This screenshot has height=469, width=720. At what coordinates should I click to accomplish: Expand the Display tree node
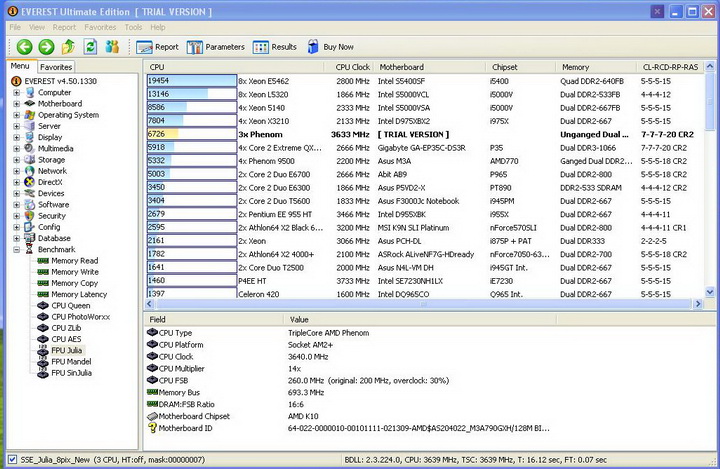[17, 137]
